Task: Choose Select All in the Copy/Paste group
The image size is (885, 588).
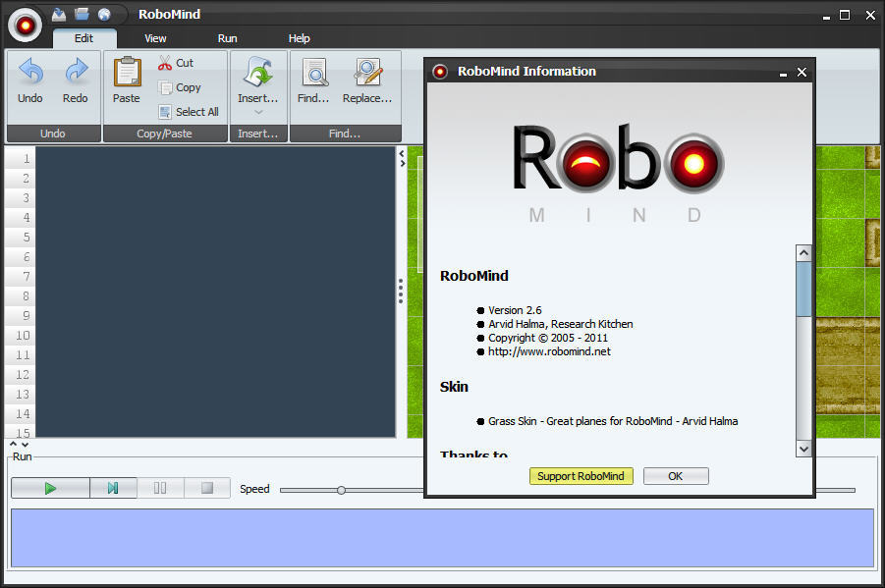Action: [x=189, y=112]
